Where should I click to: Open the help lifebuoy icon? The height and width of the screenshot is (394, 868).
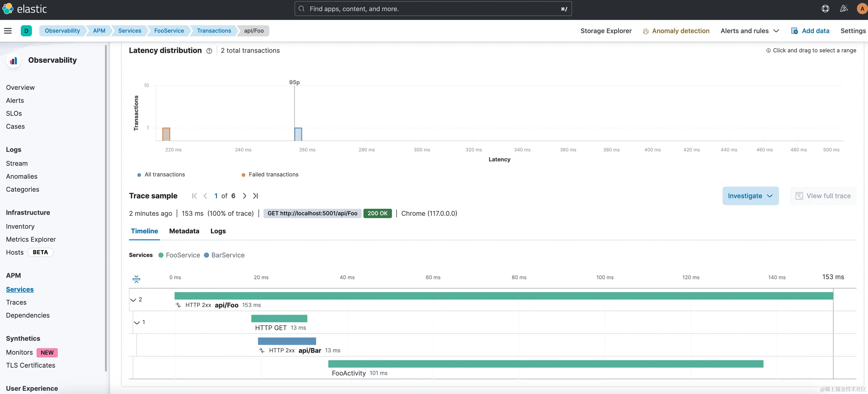825,9
